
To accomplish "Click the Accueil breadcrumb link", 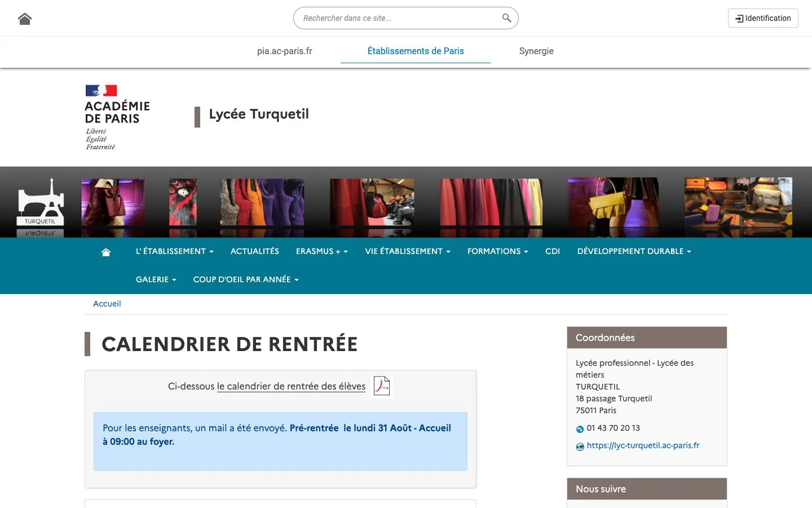I will click(x=107, y=304).
